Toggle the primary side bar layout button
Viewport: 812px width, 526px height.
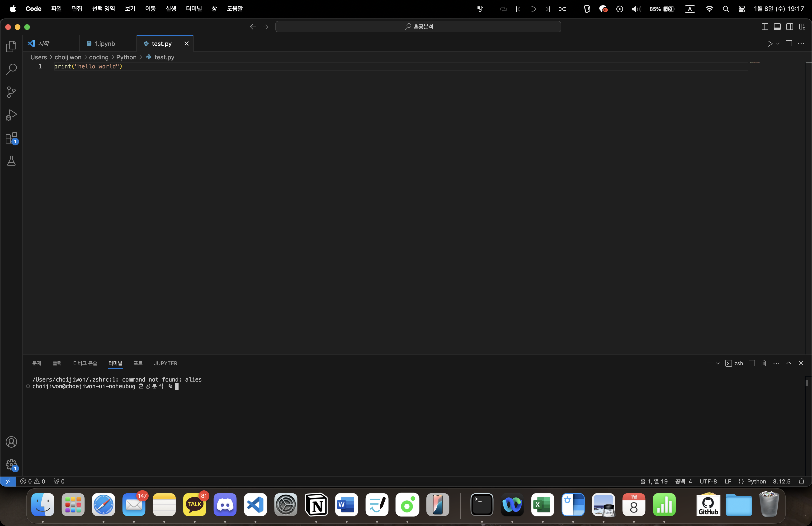click(765, 27)
